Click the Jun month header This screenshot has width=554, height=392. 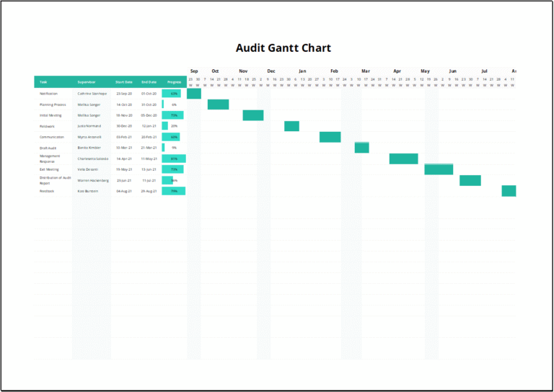(x=453, y=71)
